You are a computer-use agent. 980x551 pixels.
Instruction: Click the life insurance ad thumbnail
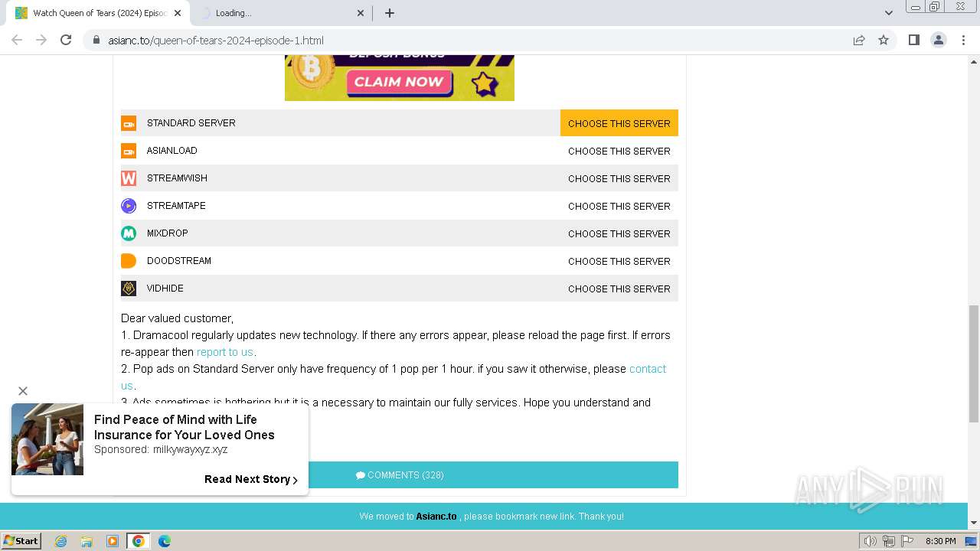coord(47,439)
